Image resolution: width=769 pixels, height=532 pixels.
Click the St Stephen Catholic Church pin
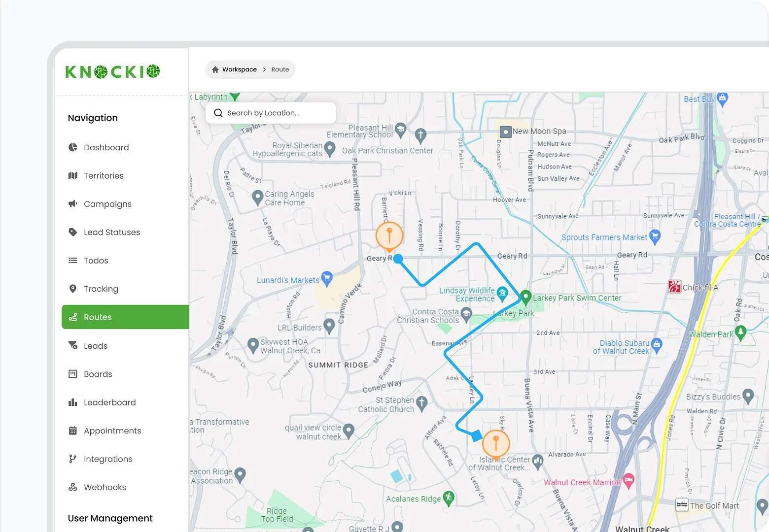[x=421, y=403]
